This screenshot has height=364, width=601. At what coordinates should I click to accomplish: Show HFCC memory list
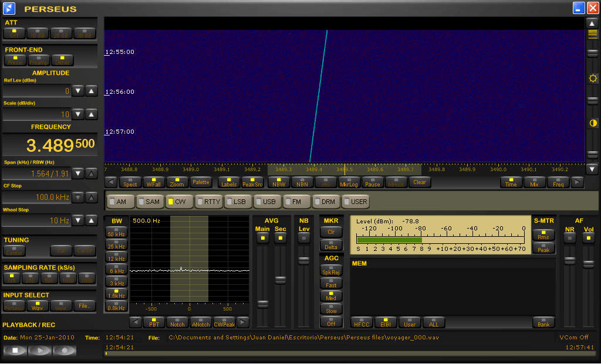[x=362, y=322]
